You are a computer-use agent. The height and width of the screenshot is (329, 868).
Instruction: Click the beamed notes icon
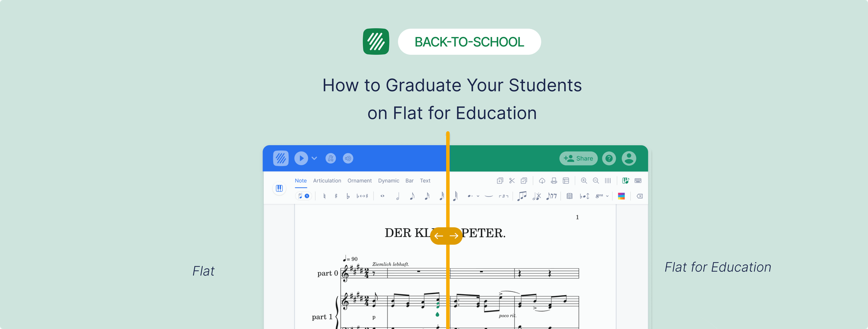point(522,196)
